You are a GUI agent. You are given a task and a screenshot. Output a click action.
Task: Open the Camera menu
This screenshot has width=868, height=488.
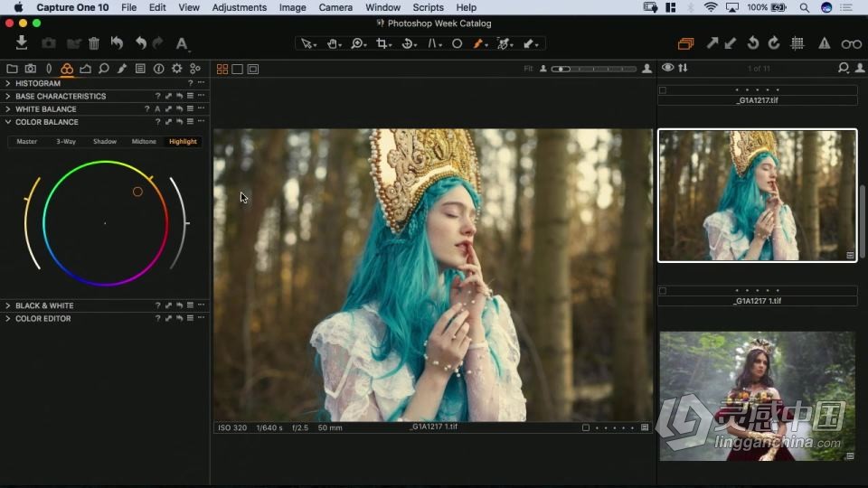(x=335, y=8)
